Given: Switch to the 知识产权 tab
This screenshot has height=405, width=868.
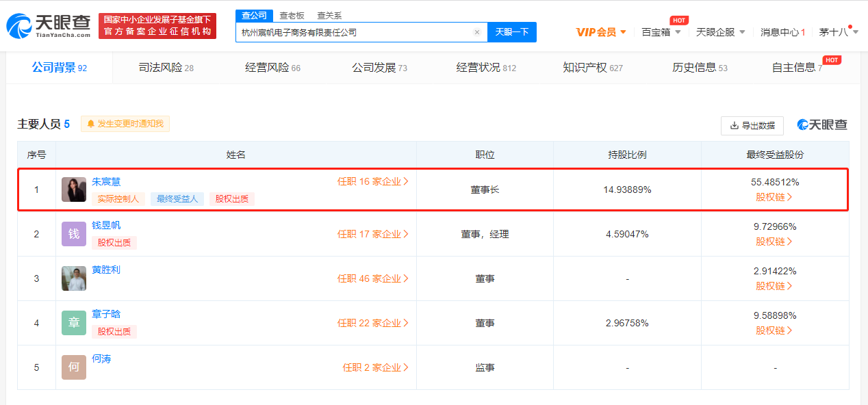Looking at the screenshot, I should coord(593,68).
